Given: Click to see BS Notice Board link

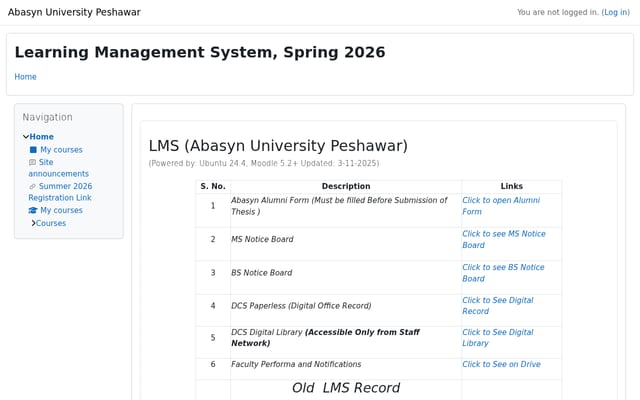Looking at the screenshot, I should tap(503, 273).
